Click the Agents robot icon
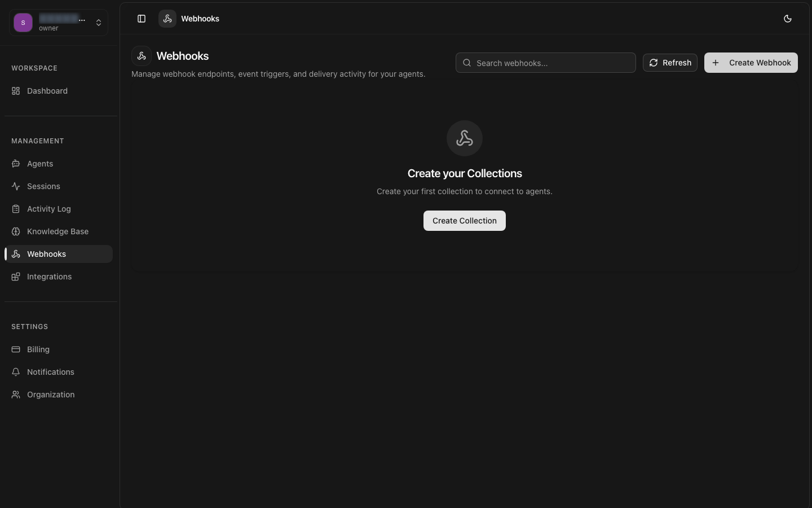Image resolution: width=812 pixels, height=508 pixels. [16, 164]
